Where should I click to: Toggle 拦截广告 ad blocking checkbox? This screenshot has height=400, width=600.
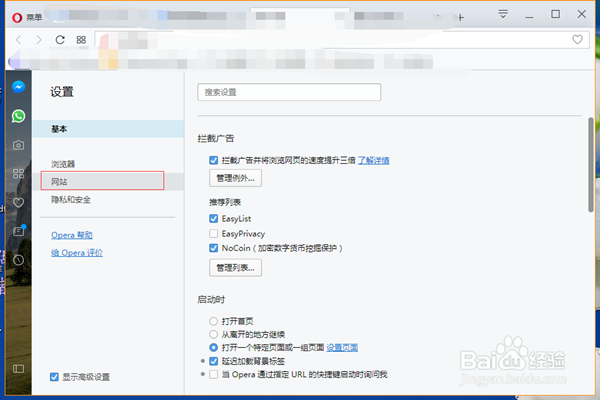pos(214,160)
